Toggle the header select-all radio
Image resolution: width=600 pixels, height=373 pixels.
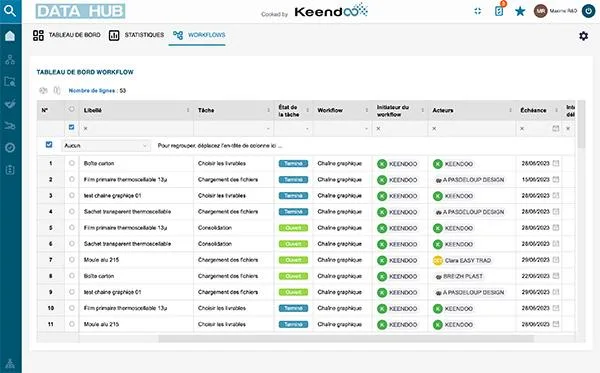coord(72,109)
